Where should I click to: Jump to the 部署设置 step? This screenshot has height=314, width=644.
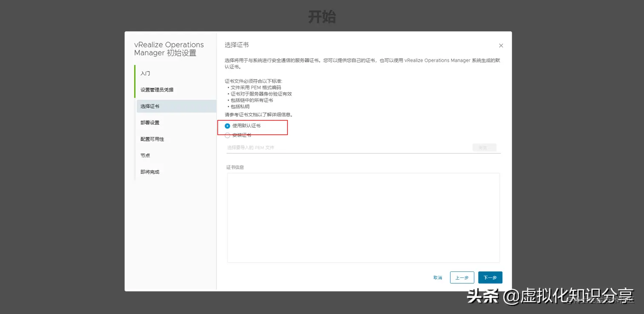point(151,122)
